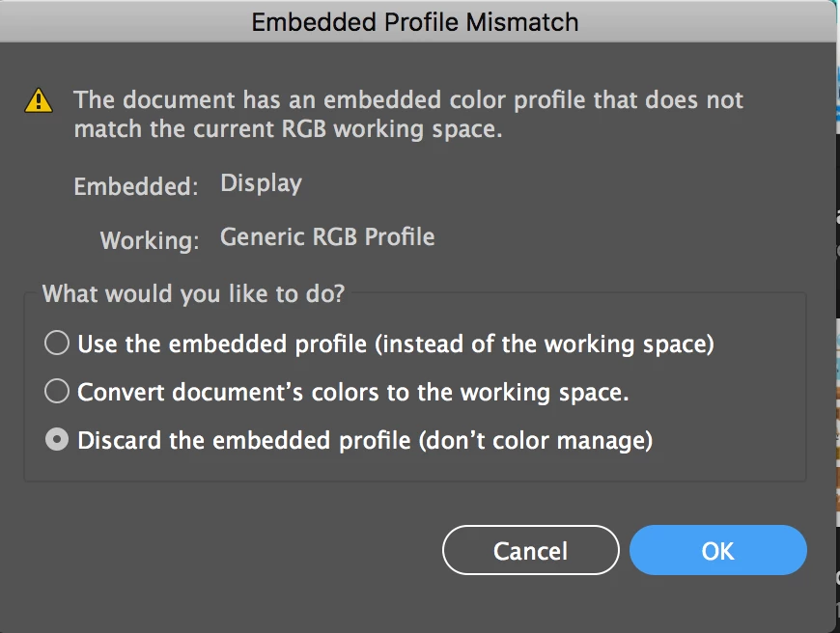840x633 pixels.
Task: Select Discard the embedded profile radio button
Action: pos(58,440)
